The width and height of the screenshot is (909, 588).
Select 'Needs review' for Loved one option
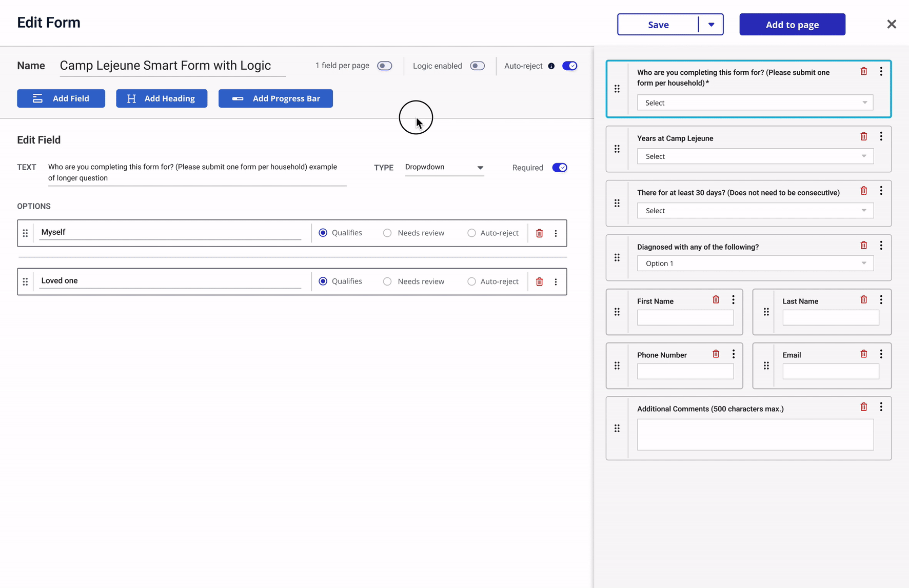click(x=387, y=281)
